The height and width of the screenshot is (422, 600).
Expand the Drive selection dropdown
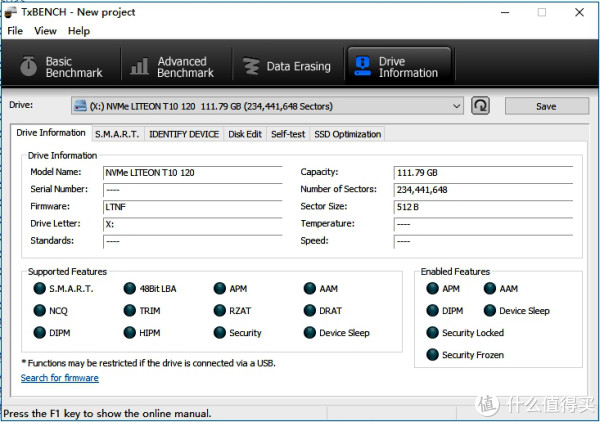click(x=456, y=106)
